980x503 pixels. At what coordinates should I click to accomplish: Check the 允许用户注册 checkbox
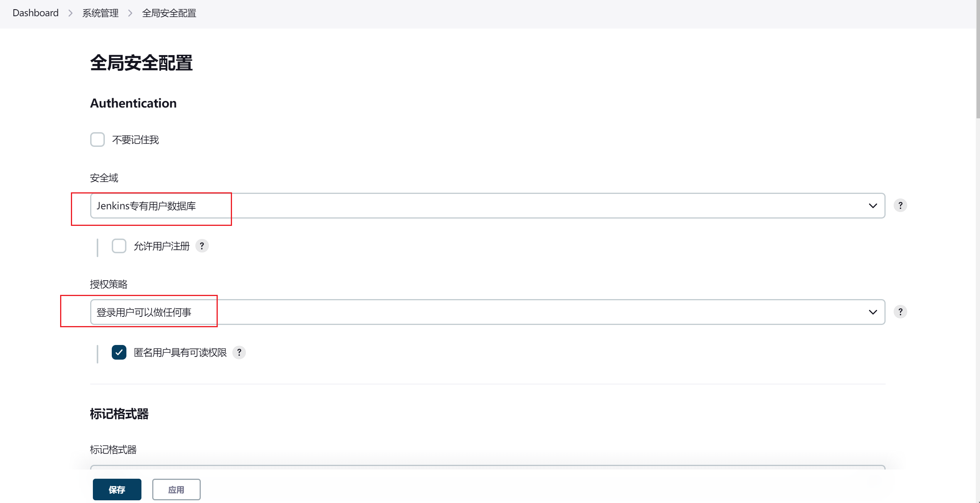point(119,246)
